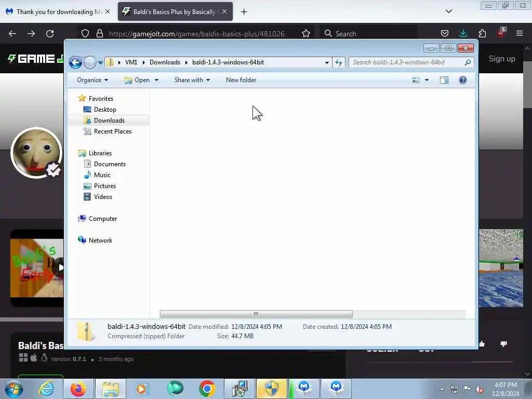Open Windows Media Player from taskbar
Screen dimensions: 532x399
(142, 389)
